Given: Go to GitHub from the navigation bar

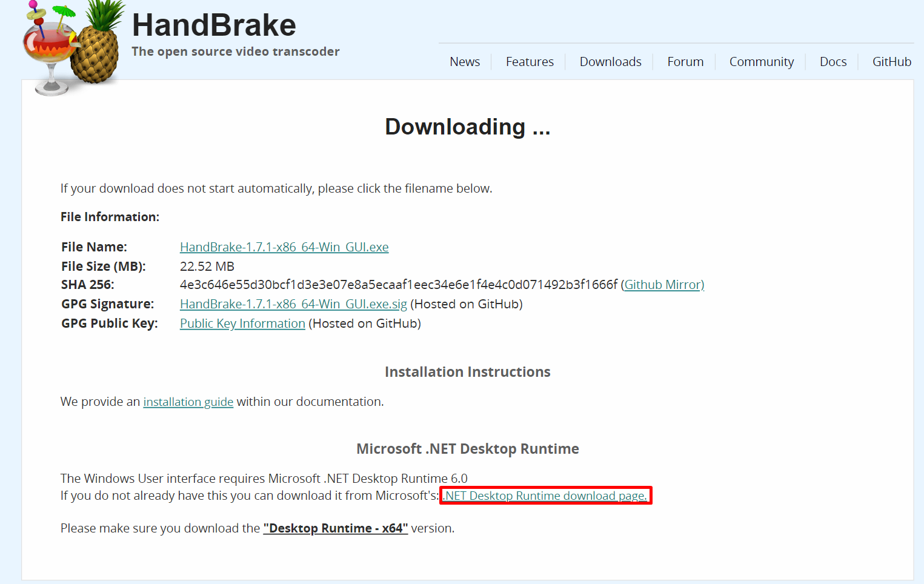Looking at the screenshot, I should (x=892, y=62).
